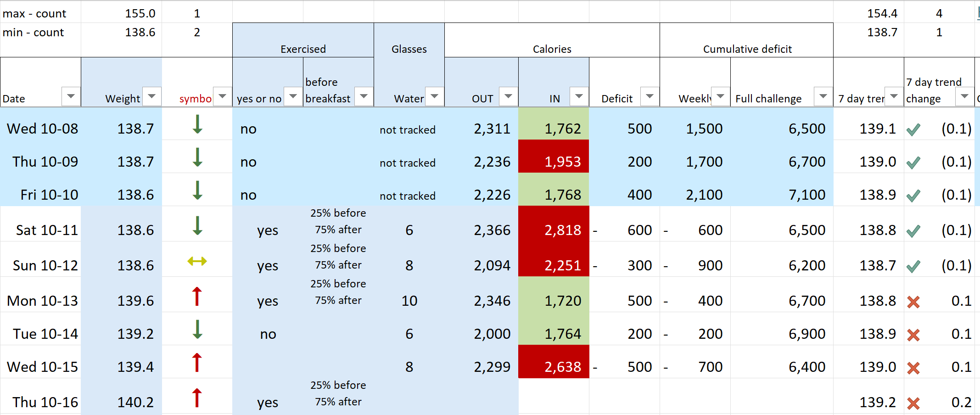
Task: Open the Full challenge filter dropdown
Action: (823, 96)
